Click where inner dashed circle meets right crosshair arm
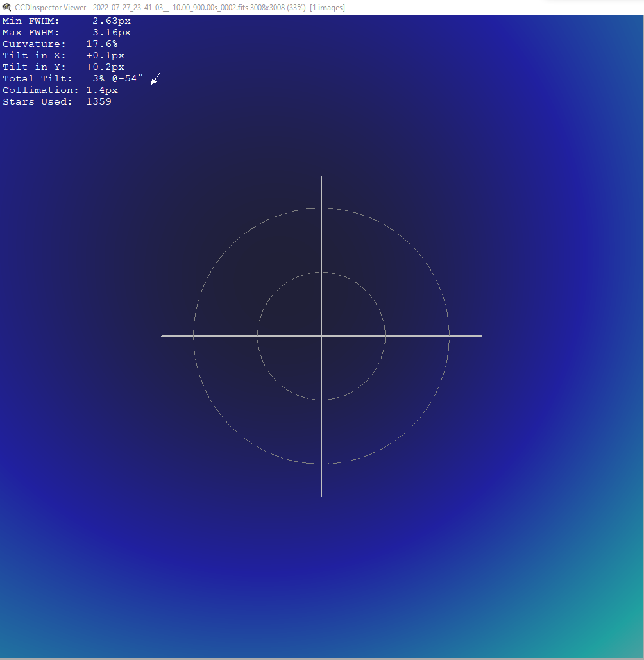Image resolution: width=644 pixels, height=660 pixels. pos(385,336)
